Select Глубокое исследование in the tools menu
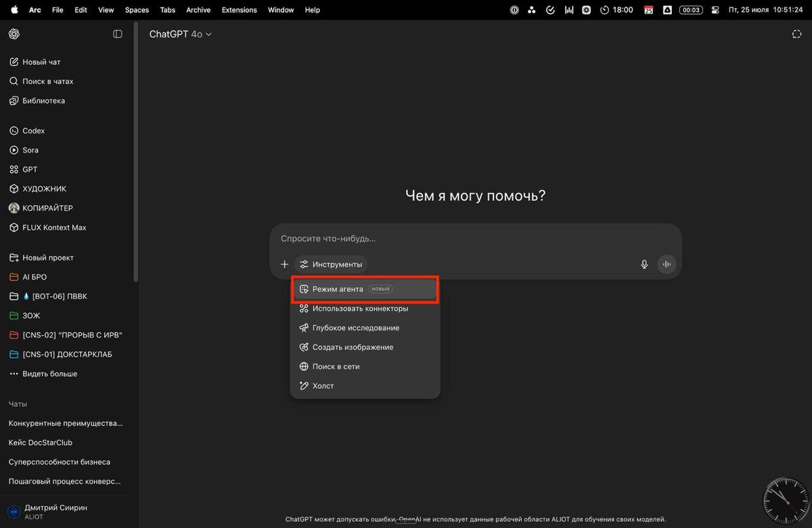812x528 pixels. click(365, 328)
